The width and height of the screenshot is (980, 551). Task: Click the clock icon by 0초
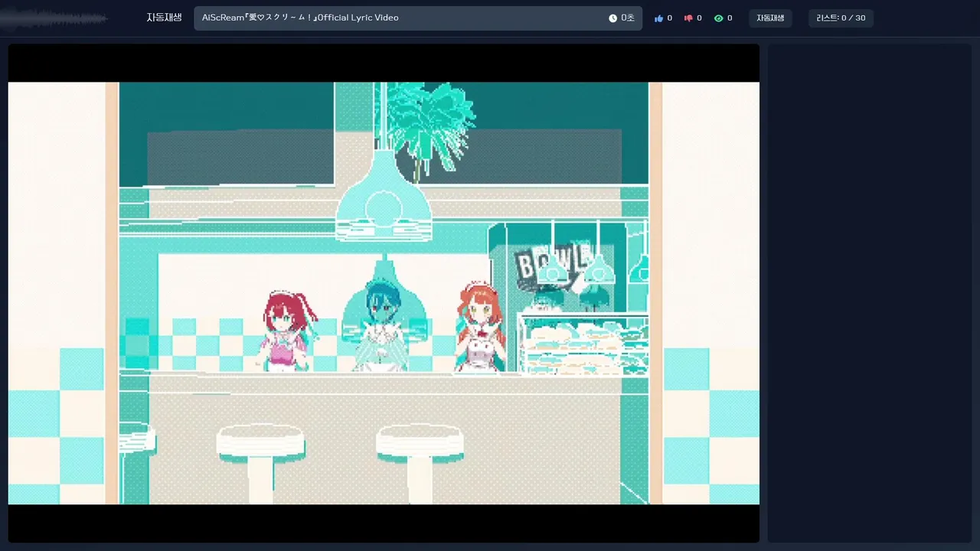point(612,18)
